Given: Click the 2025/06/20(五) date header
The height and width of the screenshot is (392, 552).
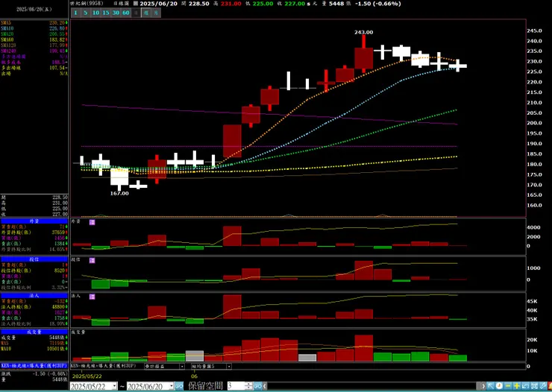Looking at the screenshot, I should [x=34, y=10].
